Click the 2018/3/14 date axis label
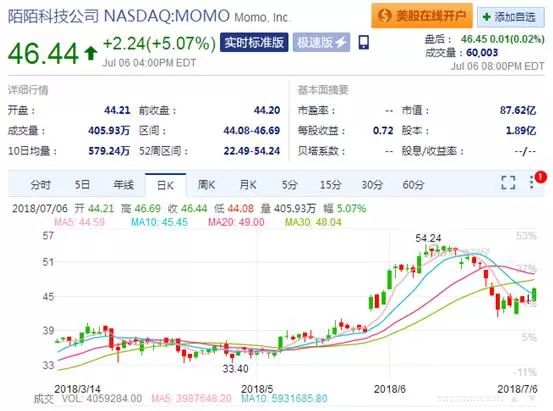 coord(77,389)
